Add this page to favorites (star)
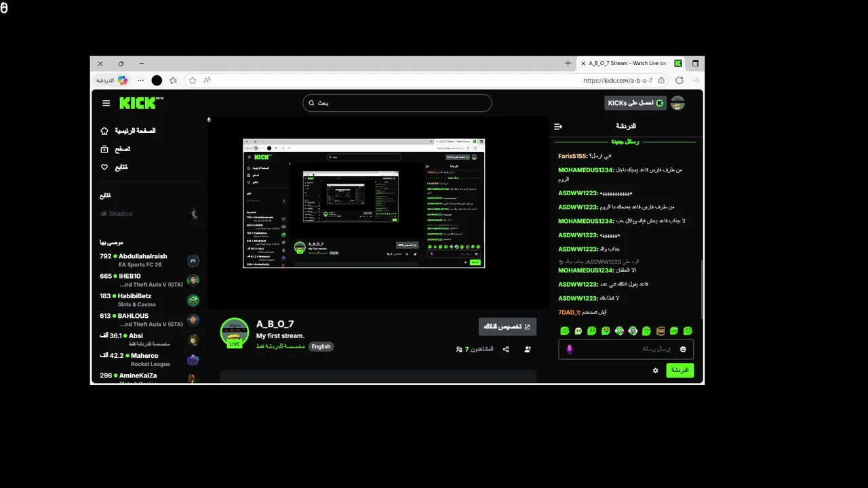Screen dimensions: 868x488 193,80
